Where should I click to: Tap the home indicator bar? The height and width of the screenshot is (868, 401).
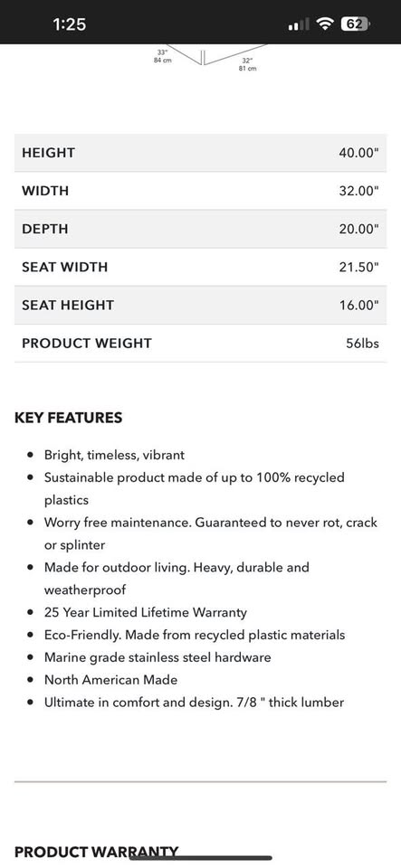tap(201, 857)
